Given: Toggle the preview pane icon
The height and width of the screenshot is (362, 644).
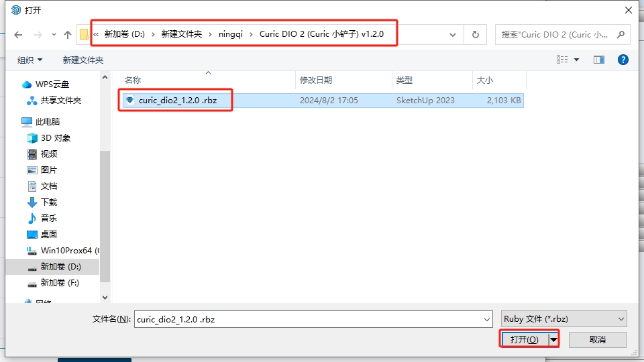Looking at the screenshot, I should [599, 60].
